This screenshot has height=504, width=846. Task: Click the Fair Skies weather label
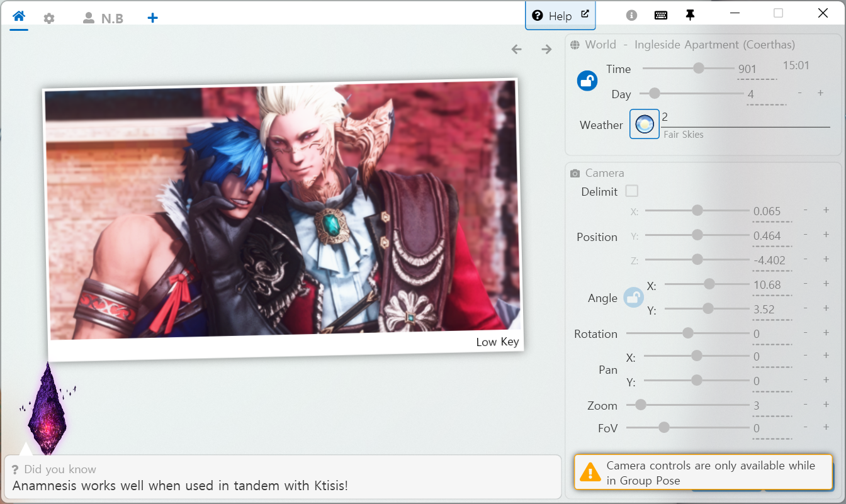(x=684, y=135)
